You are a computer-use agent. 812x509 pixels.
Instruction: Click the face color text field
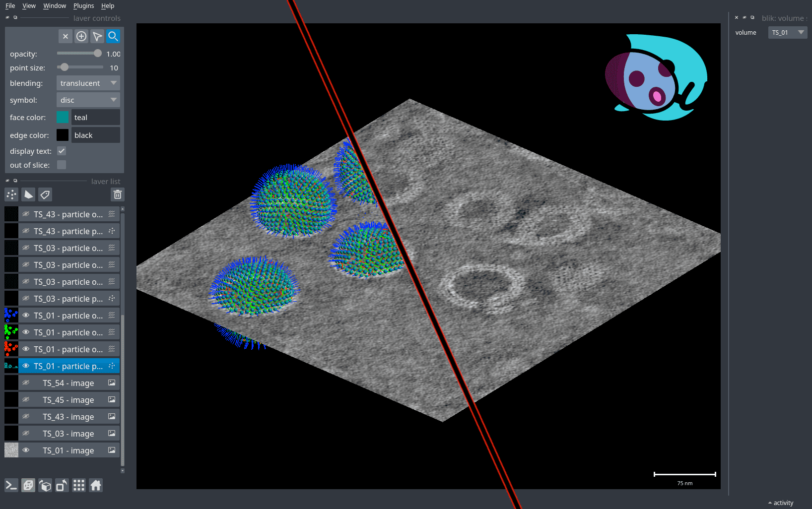96,117
